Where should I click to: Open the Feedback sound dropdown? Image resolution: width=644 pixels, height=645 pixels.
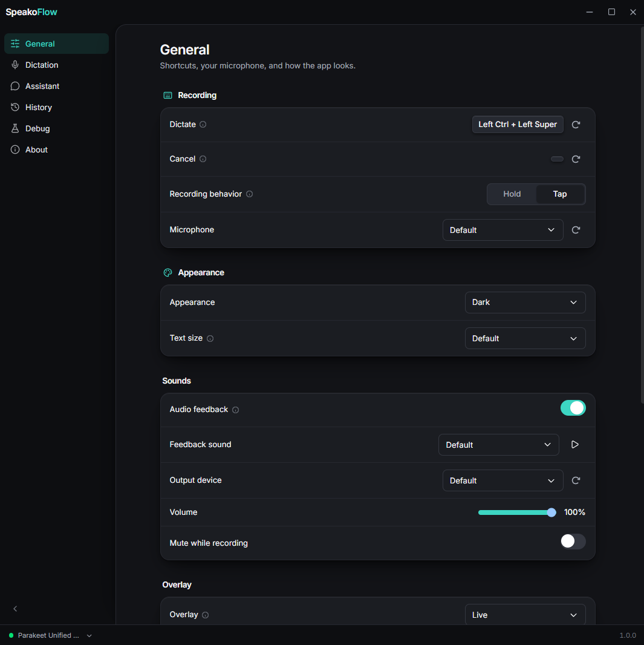pyautogui.click(x=498, y=445)
